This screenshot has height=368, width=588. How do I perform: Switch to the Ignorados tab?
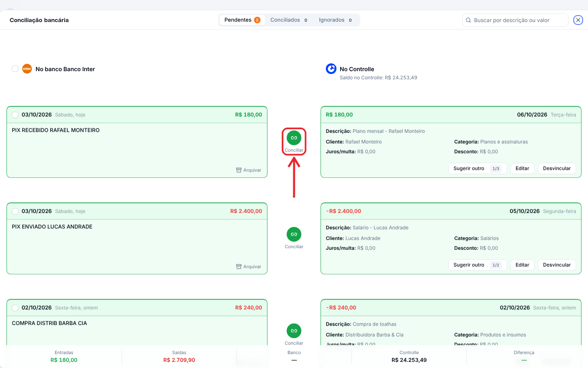click(x=335, y=20)
